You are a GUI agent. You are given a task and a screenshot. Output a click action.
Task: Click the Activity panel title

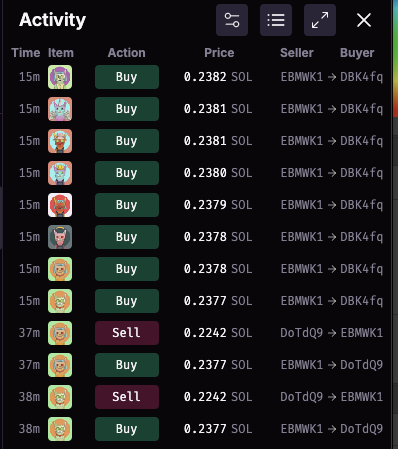pyautogui.click(x=52, y=20)
